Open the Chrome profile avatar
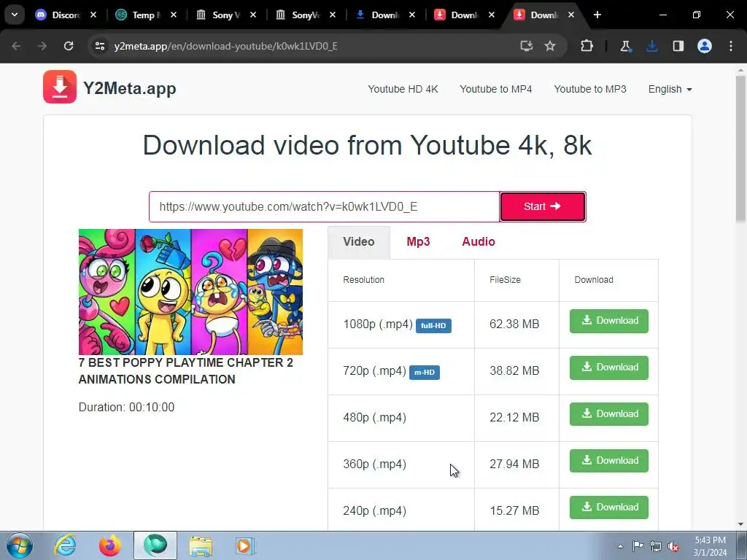Screen dimensions: 747x560 click(705, 46)
